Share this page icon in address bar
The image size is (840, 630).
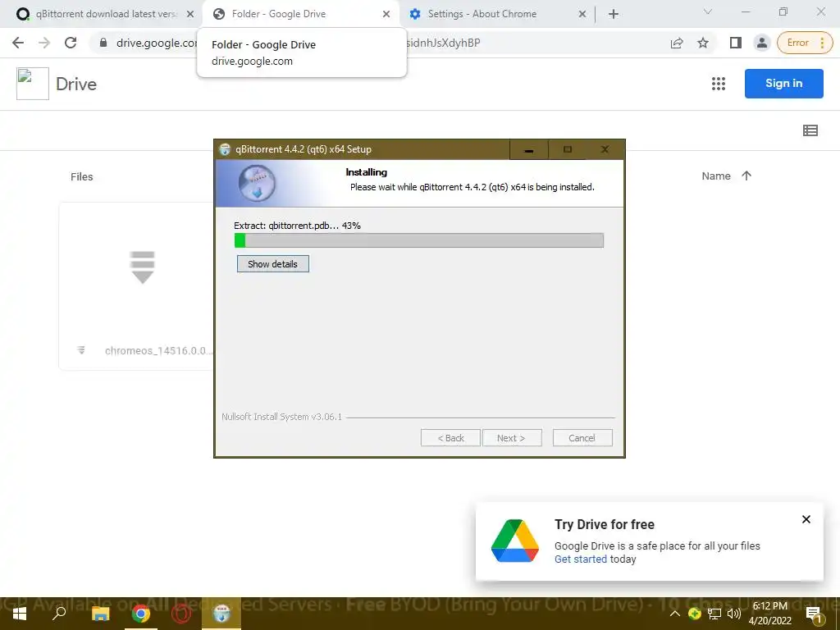click(x=677, y=43)
